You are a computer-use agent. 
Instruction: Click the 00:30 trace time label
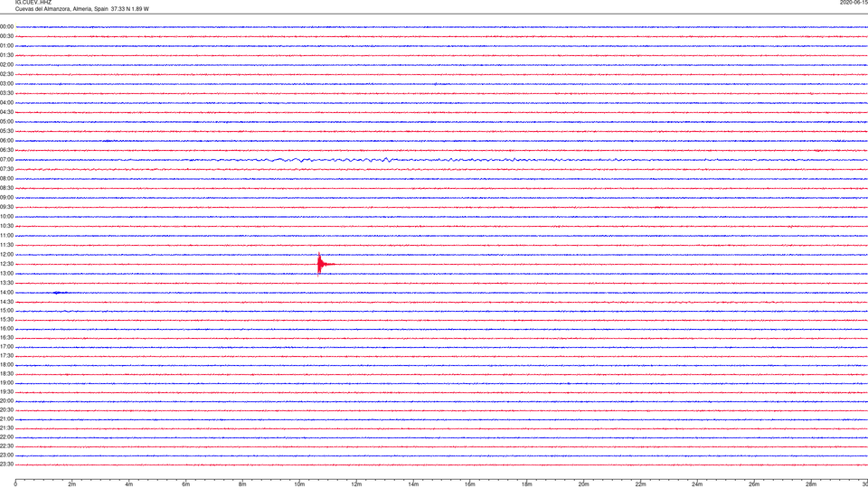(6, 36)
